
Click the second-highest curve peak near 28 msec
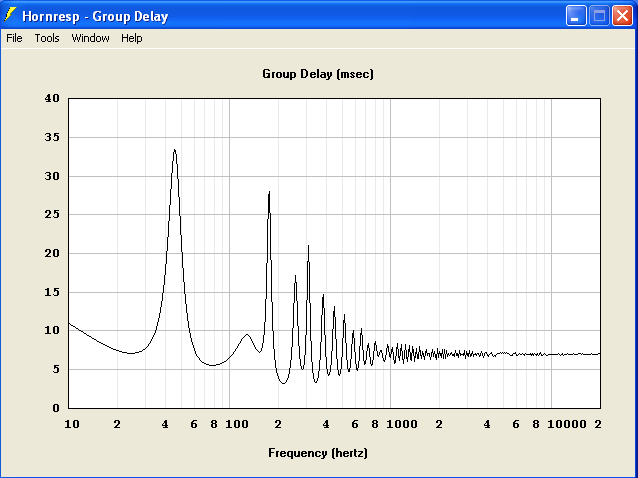click(269, 192)
